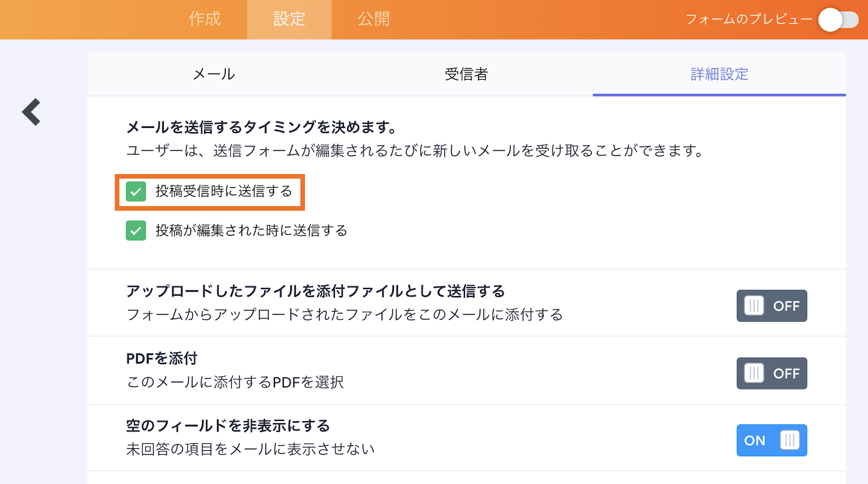This screenshot has height=484, width=868.
Task: Click the アップロードしたファイルを添付ファイルとして送信する heading
Action: [x=315, y=291]
